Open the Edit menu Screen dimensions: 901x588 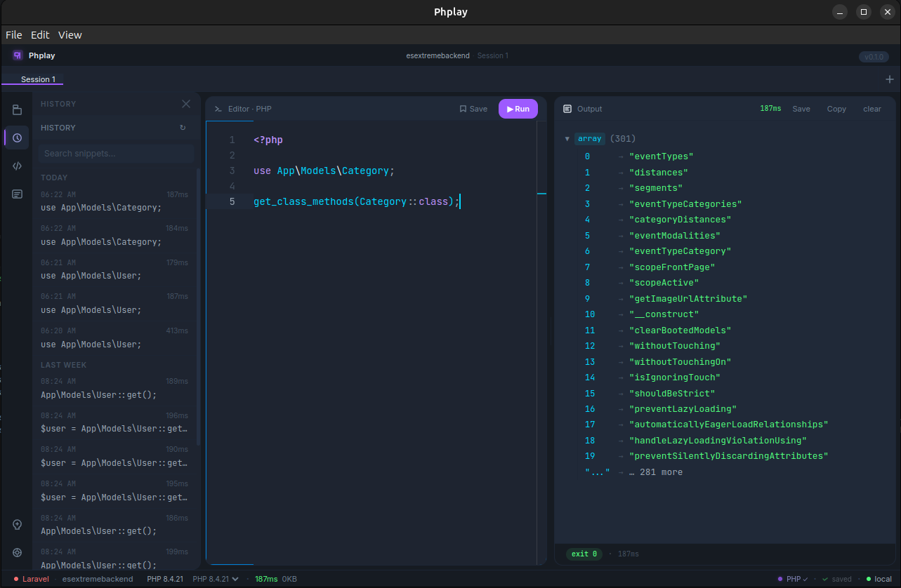click(x=40, y=34)
